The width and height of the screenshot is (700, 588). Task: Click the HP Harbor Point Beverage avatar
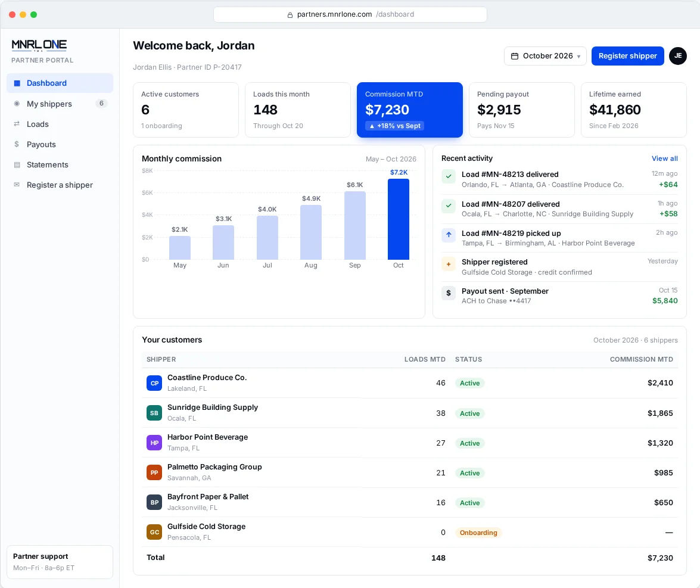[154, 443]
